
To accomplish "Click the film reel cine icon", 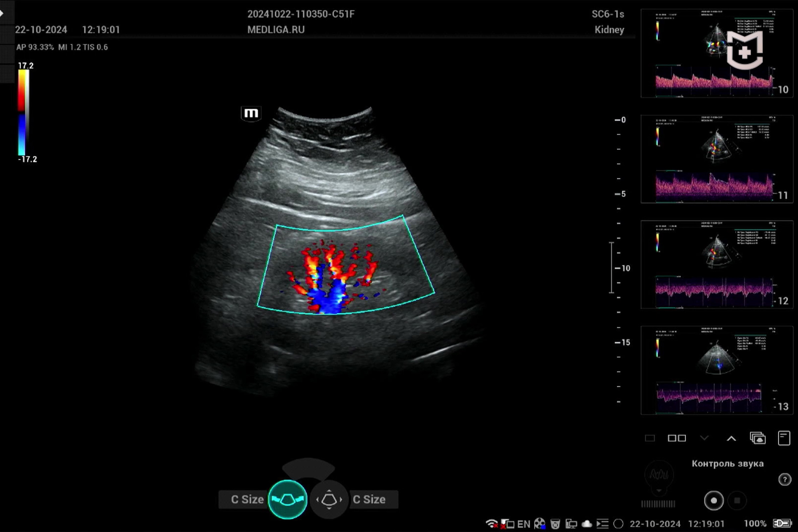I will pos(539,524).
